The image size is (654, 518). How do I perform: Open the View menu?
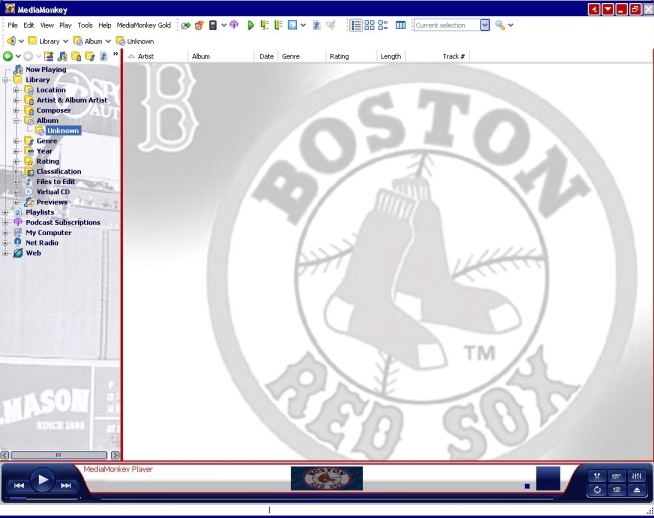[47, 25]
